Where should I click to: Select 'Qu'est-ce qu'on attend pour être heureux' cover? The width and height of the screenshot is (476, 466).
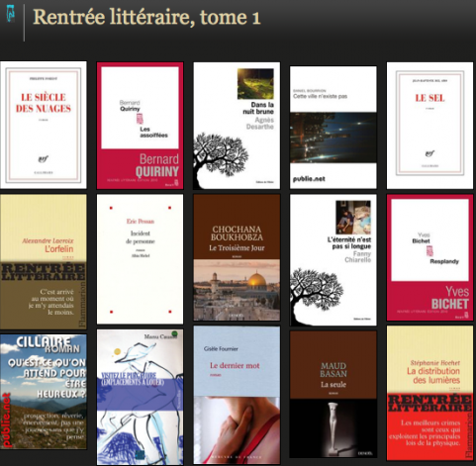44,392
